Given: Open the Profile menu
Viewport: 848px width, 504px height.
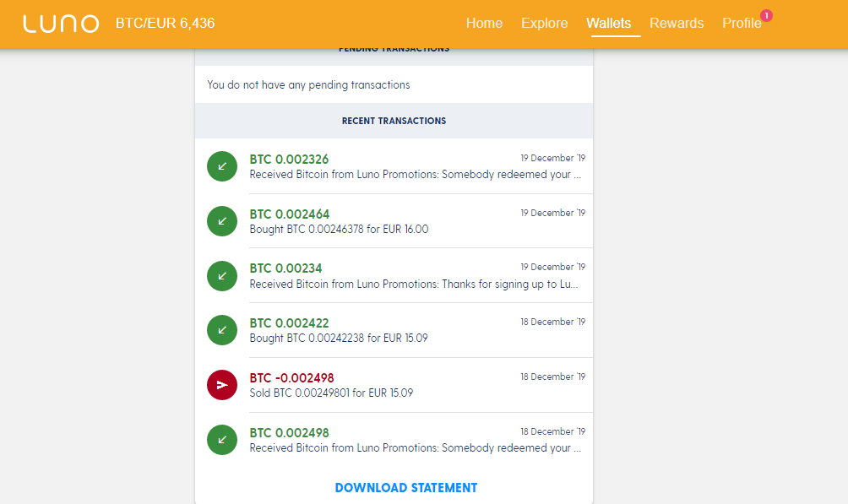Looking at the screenshot, I should click(x=741, y=24).
